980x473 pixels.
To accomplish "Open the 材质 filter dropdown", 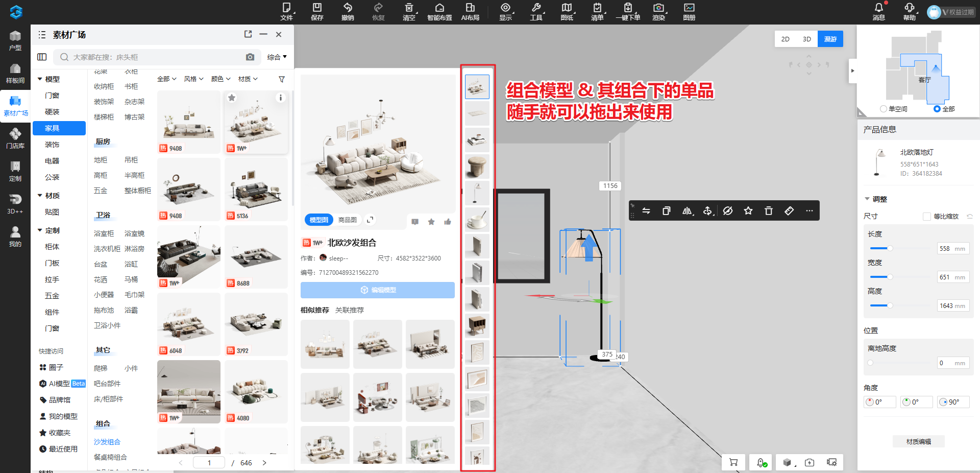I will pos(248,79).
